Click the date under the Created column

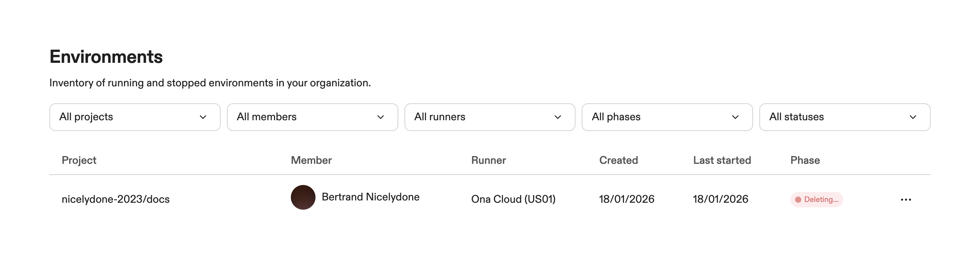(x=626, y=199)
